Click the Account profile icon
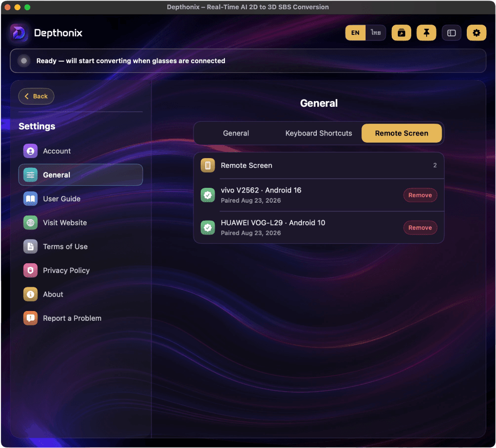The height and width of the screenshot is (448, 496). click(x=30, y=151)
